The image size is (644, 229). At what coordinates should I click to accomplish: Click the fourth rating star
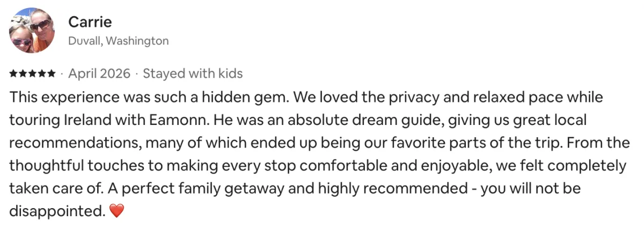tap(42, 73)
